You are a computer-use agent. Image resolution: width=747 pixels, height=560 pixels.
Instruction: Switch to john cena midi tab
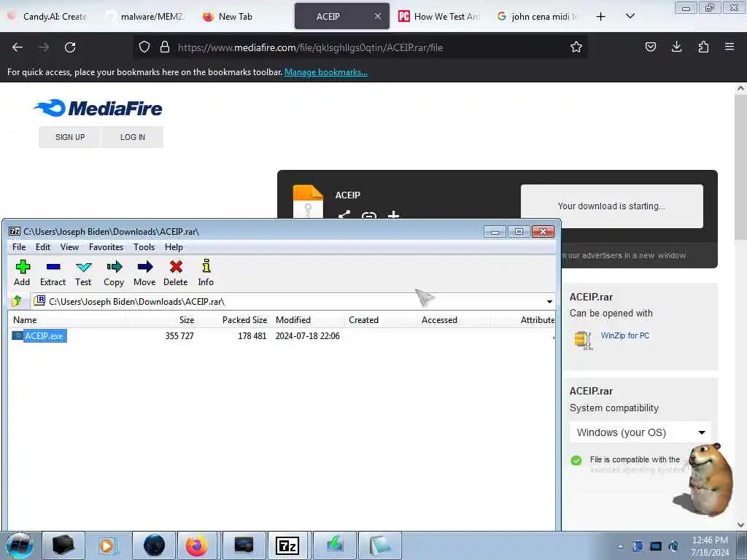[x=538, y=17]
